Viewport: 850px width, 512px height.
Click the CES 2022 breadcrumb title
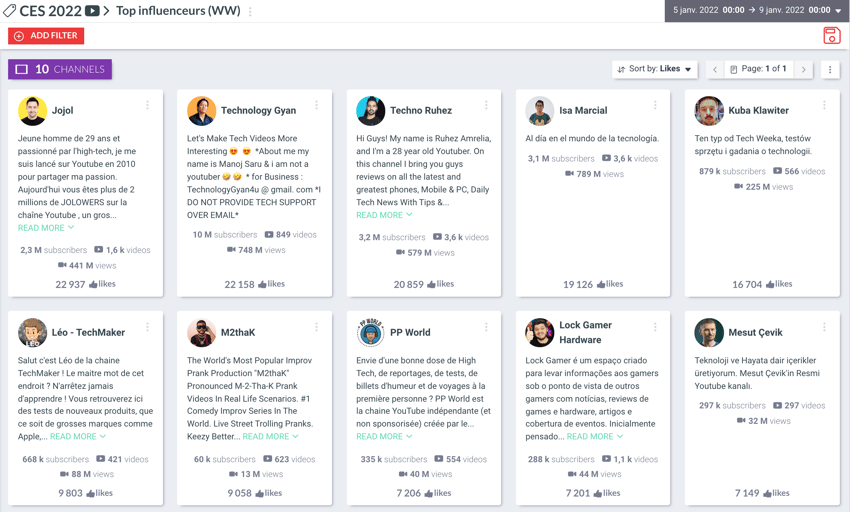[50, 11]
